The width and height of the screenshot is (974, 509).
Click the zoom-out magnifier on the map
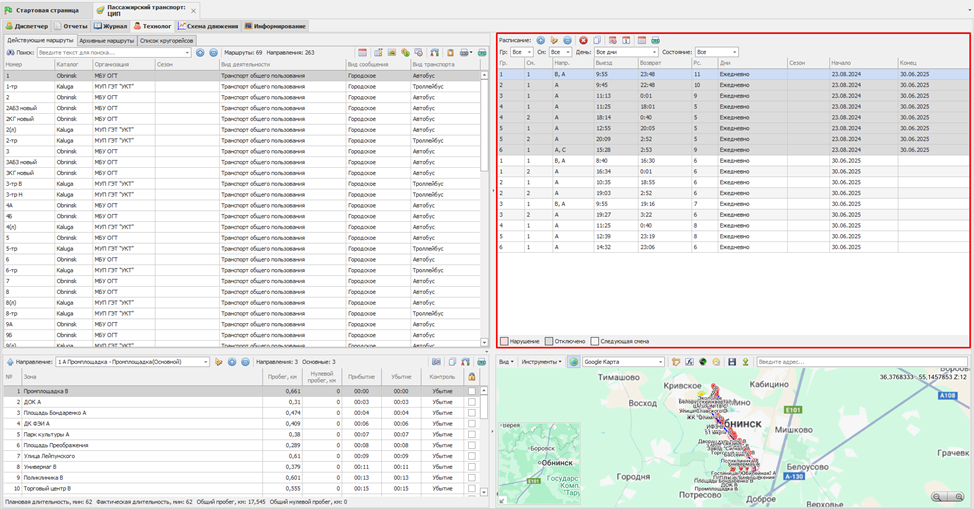tap(937, 497)
